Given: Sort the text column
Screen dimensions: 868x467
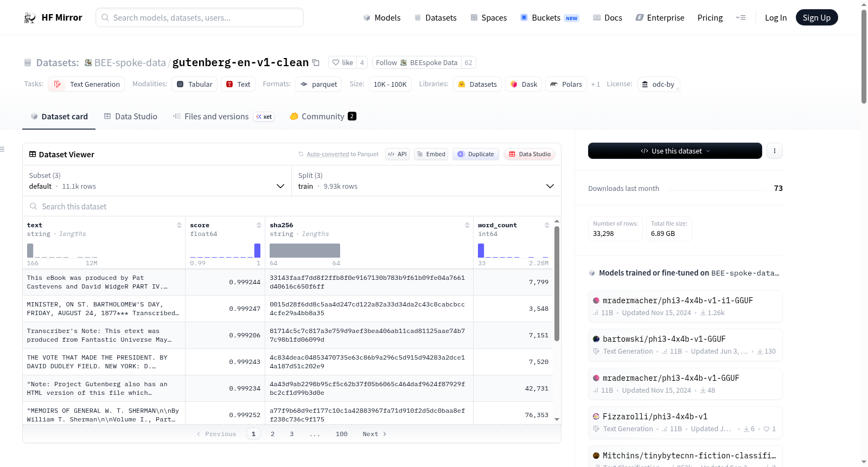Looking at the screenshot, I should point(179,225).
